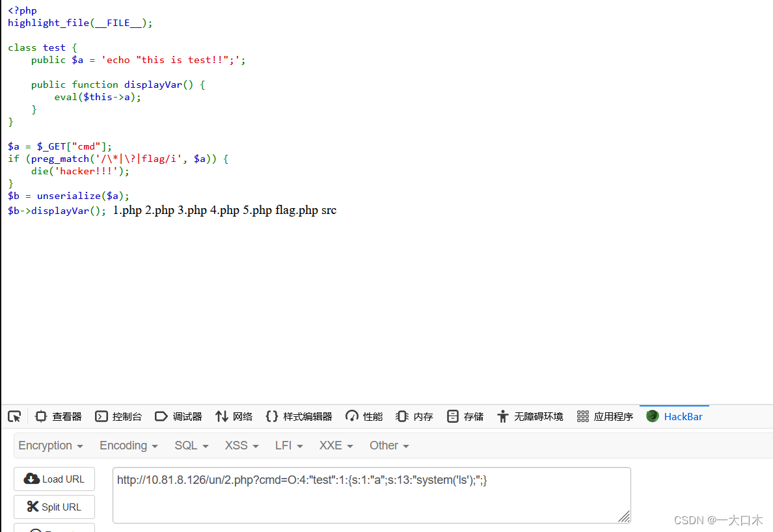Focus the HackBar URL text area
This screenshot has width=773, height=532.
pos(372,495)
